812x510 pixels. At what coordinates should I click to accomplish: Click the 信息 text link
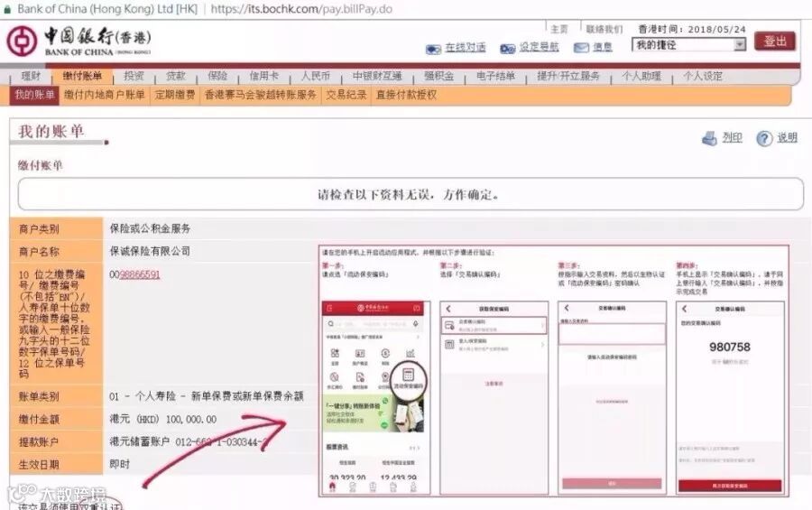[x=603, y=47]
